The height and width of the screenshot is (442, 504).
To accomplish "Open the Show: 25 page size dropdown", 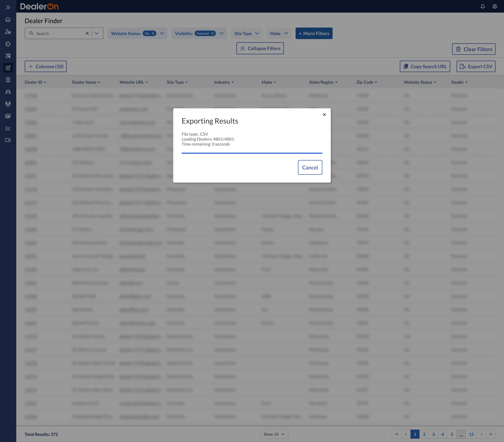I will 274,434.
